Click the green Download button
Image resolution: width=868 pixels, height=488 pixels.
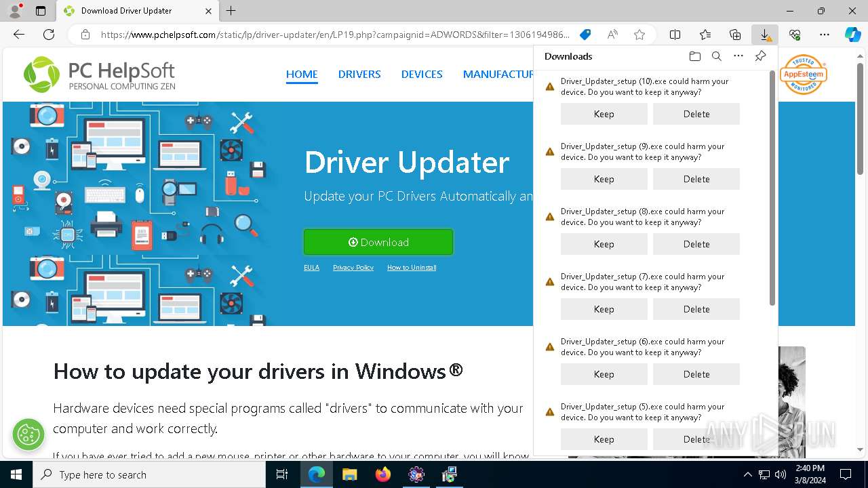click(378, 242)
